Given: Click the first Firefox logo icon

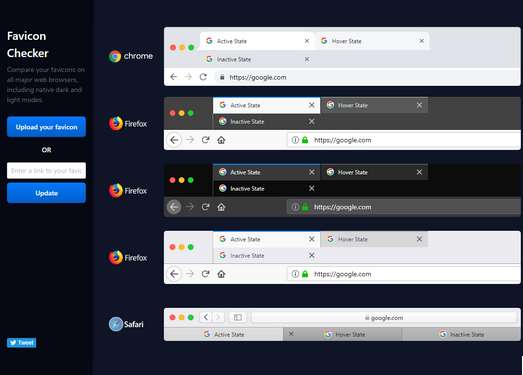Looking at the screenshot, I should pyautogui.click(x=116, y=123).
